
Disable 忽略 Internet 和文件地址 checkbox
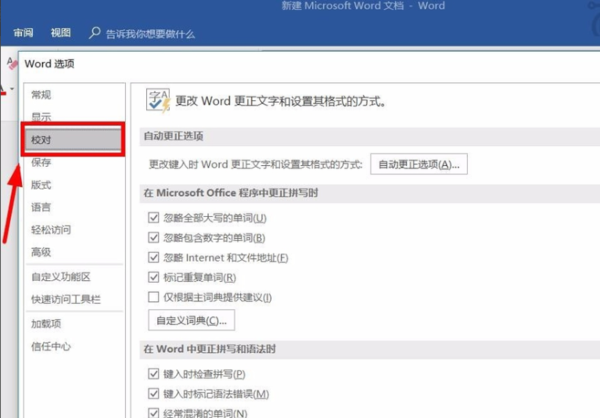tap(153, 258)
